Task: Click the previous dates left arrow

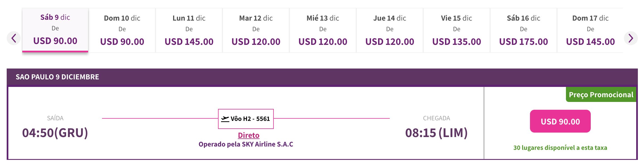Action: (x=14, y=38)
